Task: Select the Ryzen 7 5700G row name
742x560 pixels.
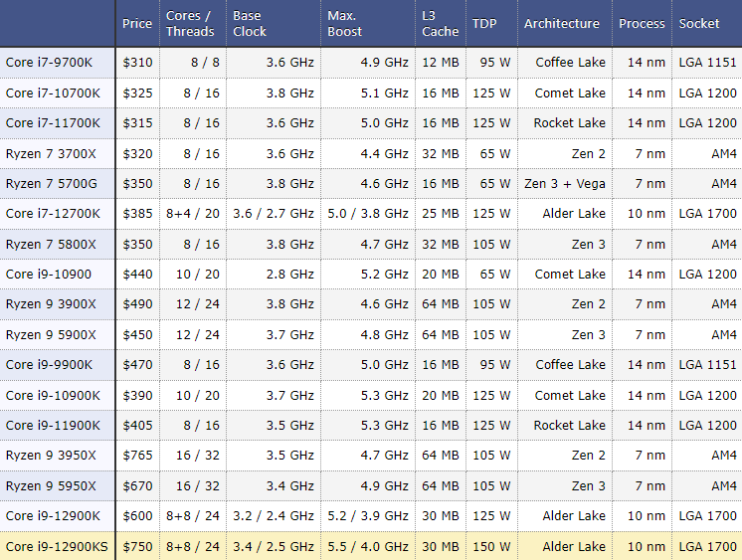Action: [x=51, y=184]
